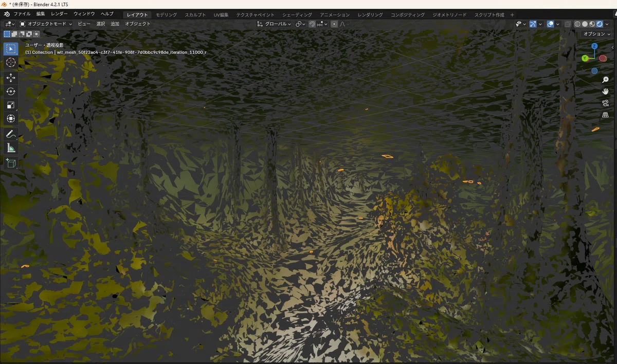Toggle X-ray mode
Screen dimensions: 617x364
[568, 24]
